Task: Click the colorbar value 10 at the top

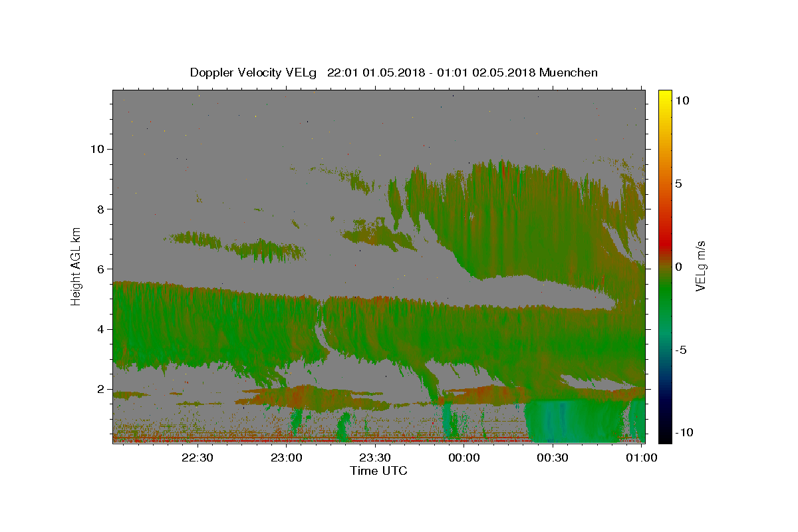Action: pyautogui.click(x=682, y=100)
